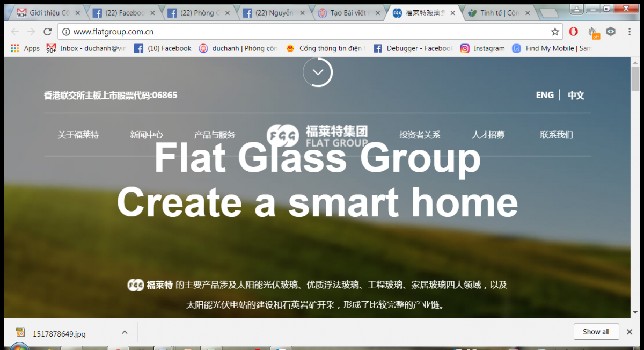This screenshot has height=350, width=644.
Task: Open the 产品与服务 menu item
Action: [x=215, y=135]
